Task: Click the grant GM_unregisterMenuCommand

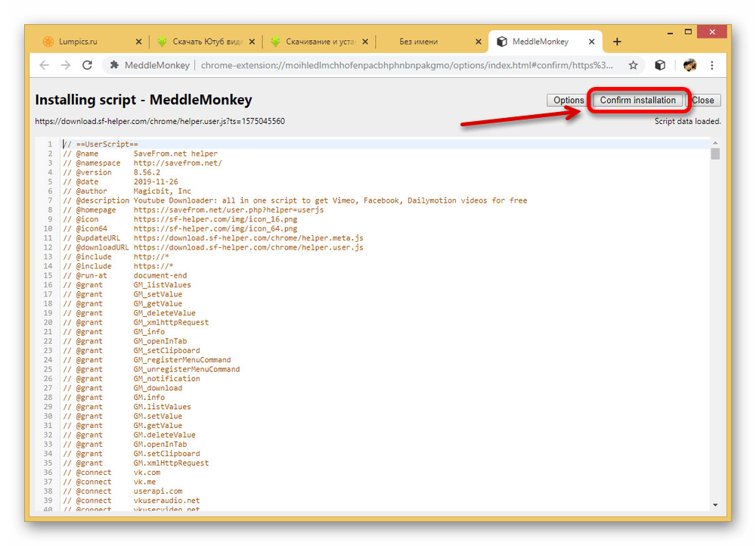Action: [x=187, y=370]
